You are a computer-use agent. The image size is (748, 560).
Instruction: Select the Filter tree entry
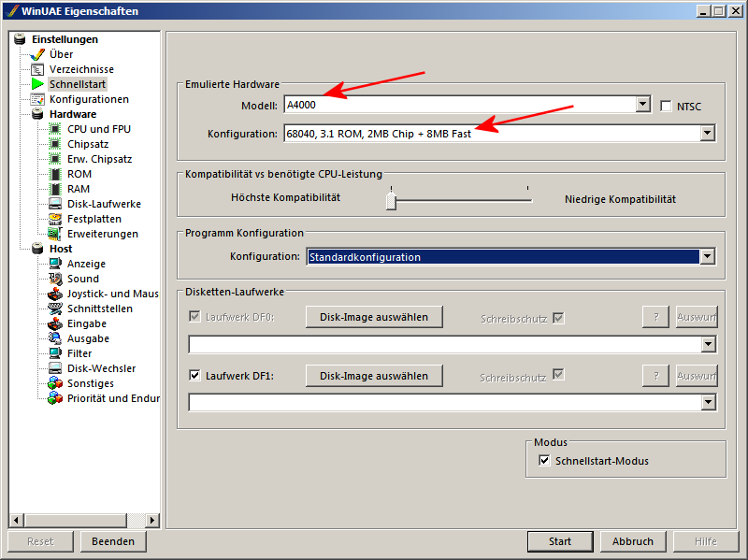click(x=79, y=353)
